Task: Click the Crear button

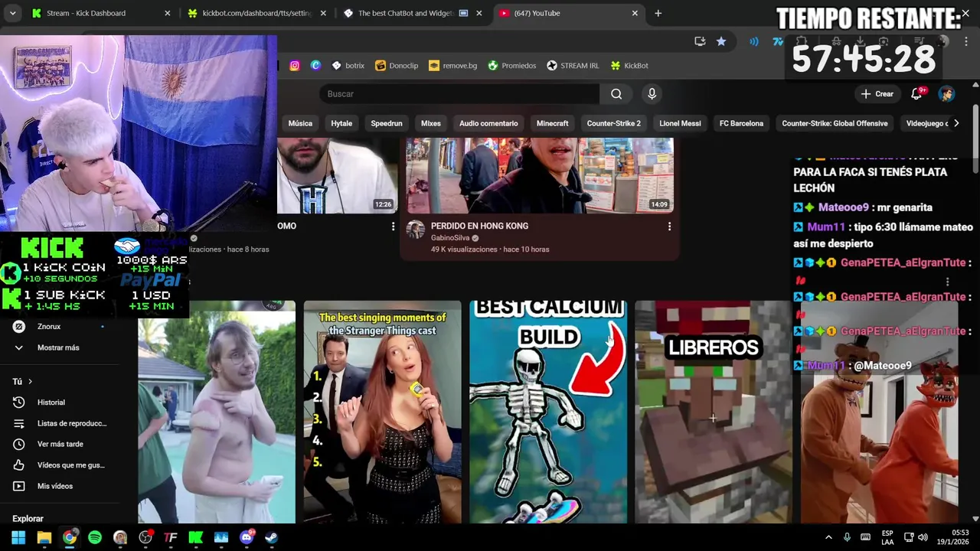Action: [877, 94]
